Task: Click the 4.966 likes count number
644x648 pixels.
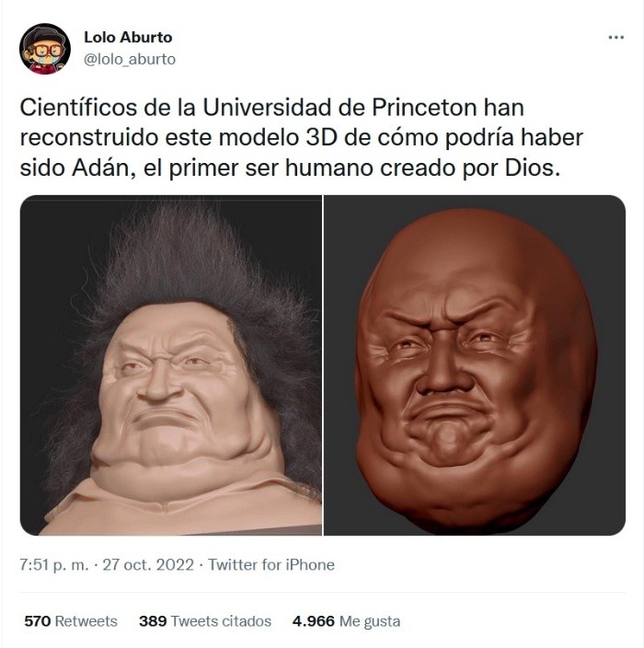Action: click(x=313, y=621)
